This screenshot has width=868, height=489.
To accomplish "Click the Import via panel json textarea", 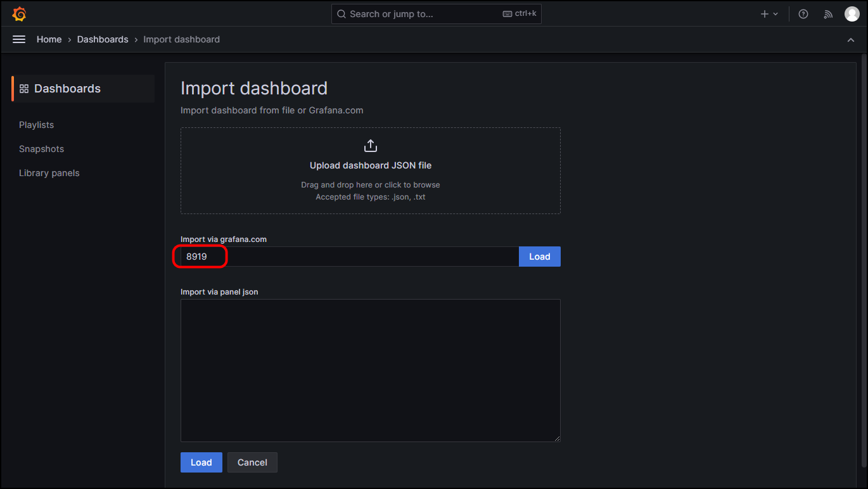I will coord(371,371).
